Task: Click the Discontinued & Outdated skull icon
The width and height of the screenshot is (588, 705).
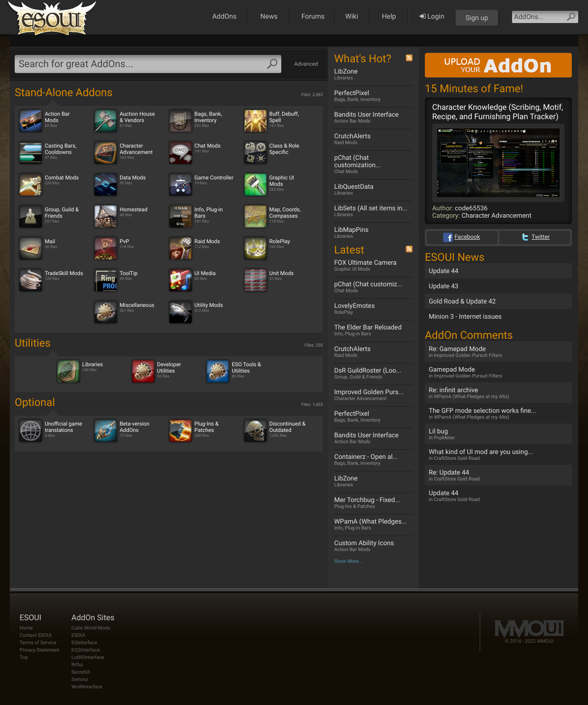Action: pyautogui.click(x=255, y=431)
